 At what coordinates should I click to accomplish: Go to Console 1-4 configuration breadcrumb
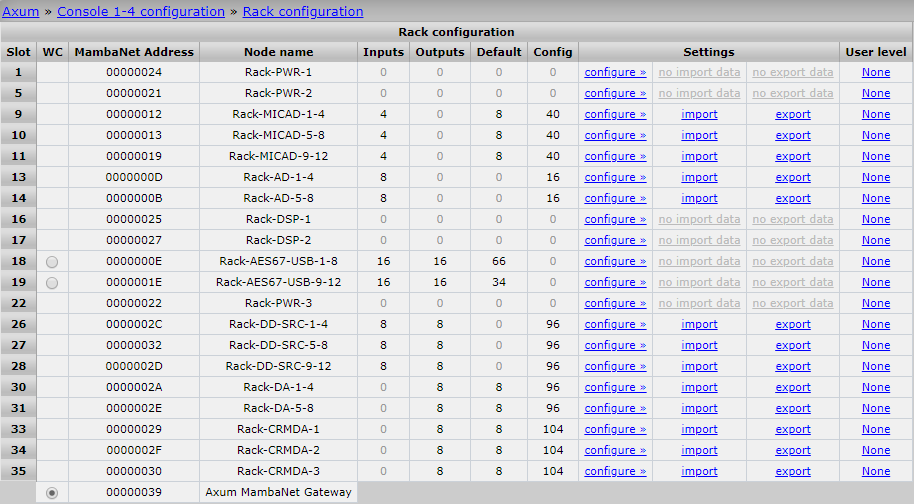pyautogui.click(x=141, y=11)
